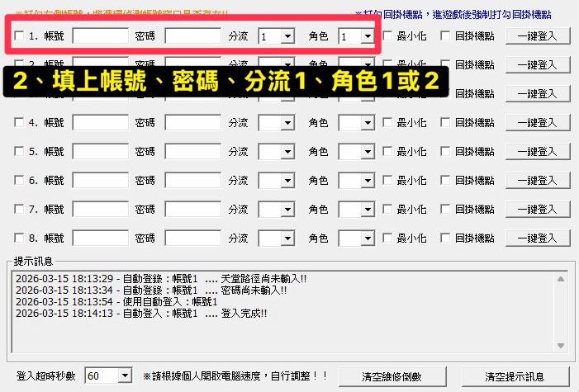The width and height of the screenshot is (579, 392).
Task: Enable 最小化 in row 7
Action: click(387, 209)
